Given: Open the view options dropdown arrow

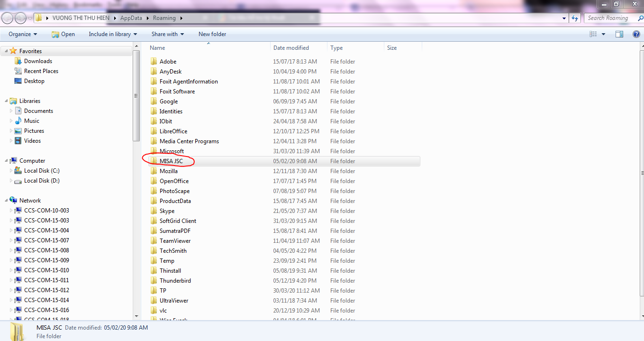Looking at the screenshot, I should [x=603, y=34].
